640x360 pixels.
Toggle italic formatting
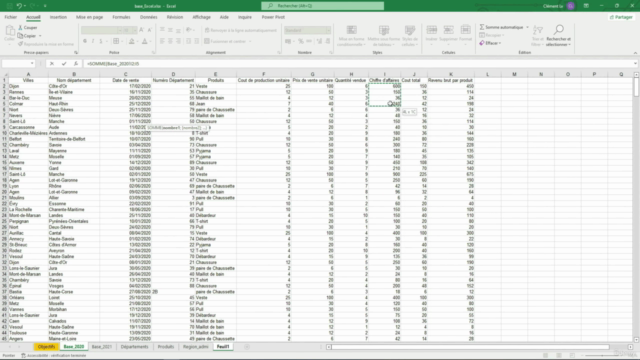coord(93,41)
